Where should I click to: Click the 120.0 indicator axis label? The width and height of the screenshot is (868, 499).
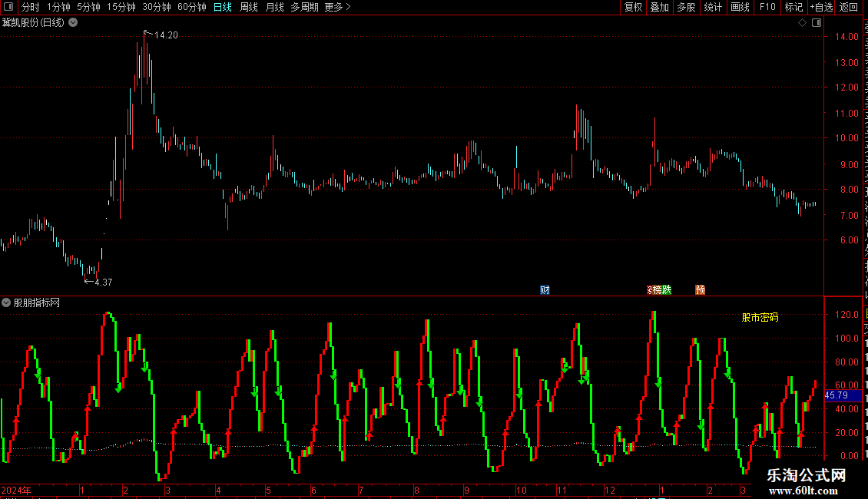(847, 315)
